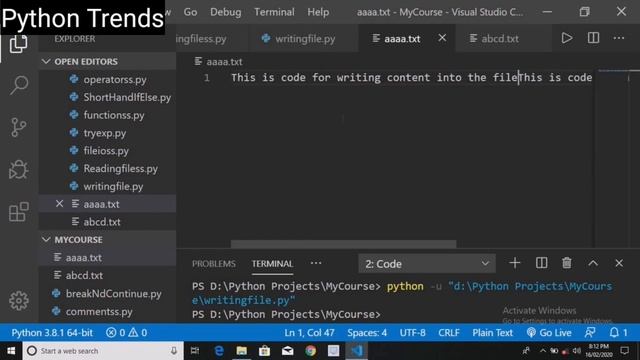
Task: Open the Terminal menu
Action: (274, 12)
